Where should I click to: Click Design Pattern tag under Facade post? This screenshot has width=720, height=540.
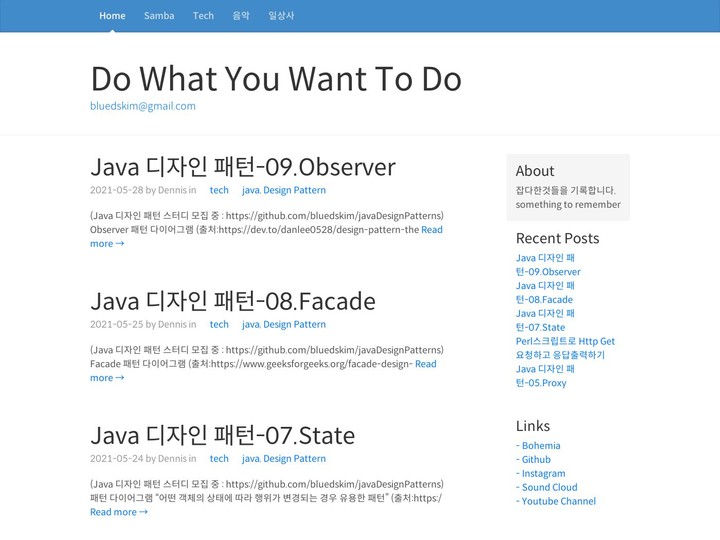tap(294, 324)
